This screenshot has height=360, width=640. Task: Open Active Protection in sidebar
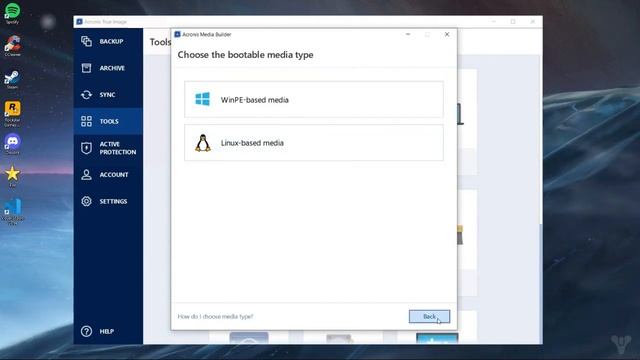click(x=108, y=148)
